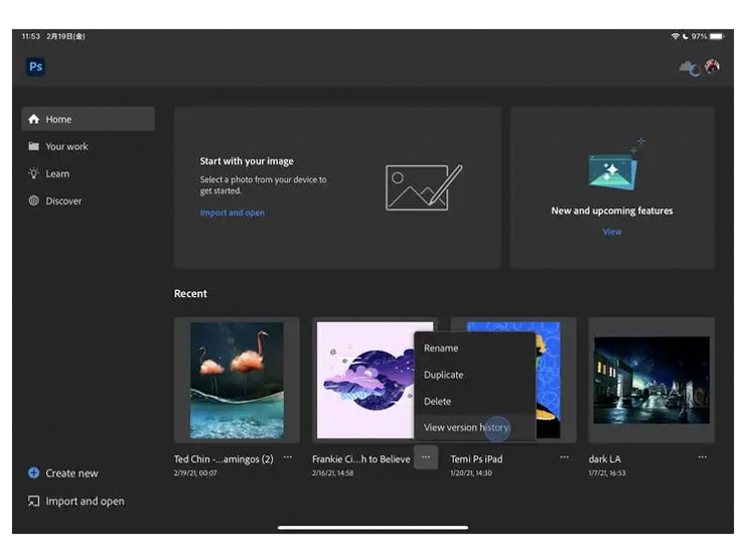Click the Photoshop Ps logo icon
The image size is (747, 560).
tap(36, 66)
